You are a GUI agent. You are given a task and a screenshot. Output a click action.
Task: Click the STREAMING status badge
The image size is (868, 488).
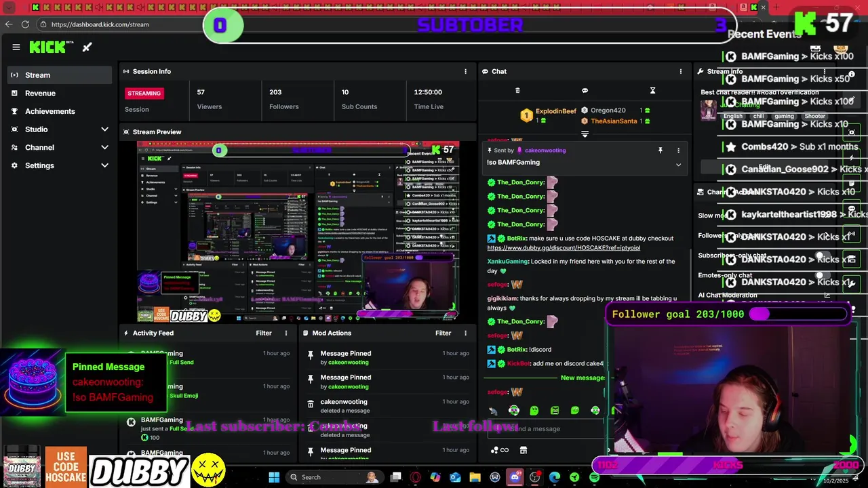(144, 94)
